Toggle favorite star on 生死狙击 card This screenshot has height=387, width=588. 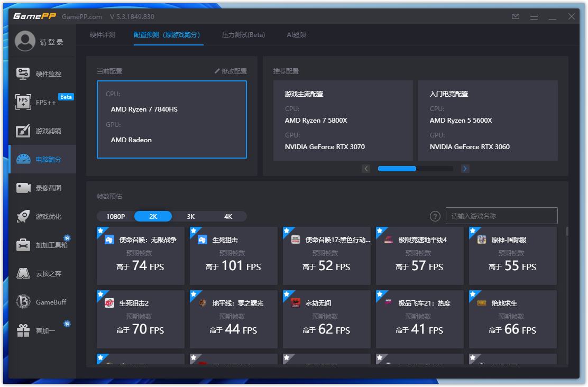(194, 231)
